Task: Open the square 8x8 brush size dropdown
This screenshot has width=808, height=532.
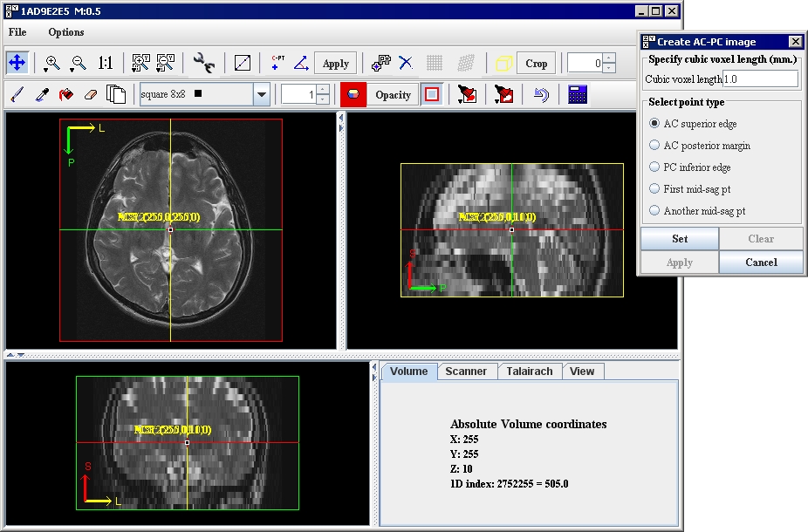Action: pos(261,94)
